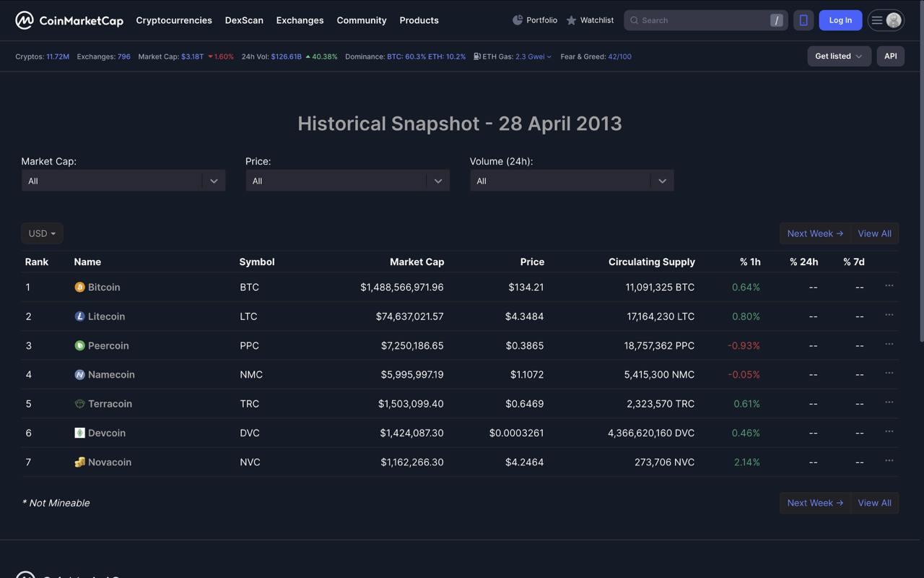This screenshot has height=578, width=924.
Task: Click the API button
Action: click(891, 56)
